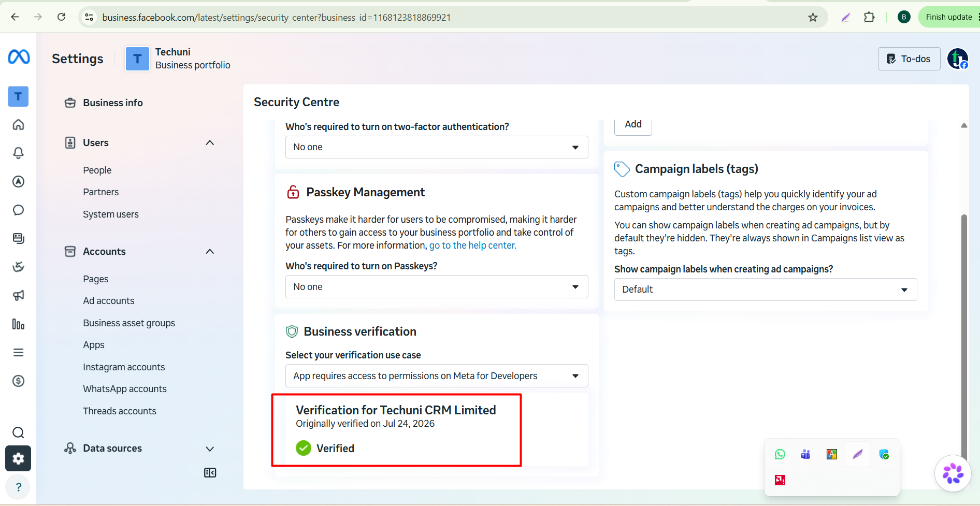Click the Security Centre scrollbar thumb
980x506 pixels.
click(964, 337)
